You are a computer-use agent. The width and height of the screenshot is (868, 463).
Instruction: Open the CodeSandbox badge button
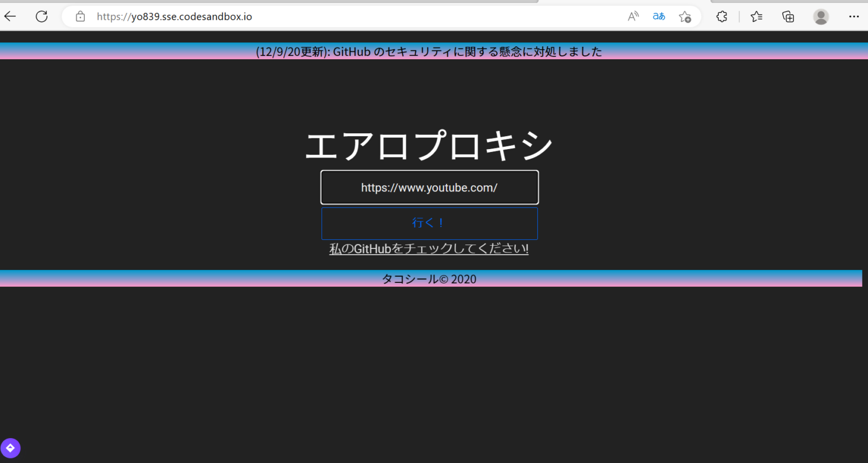pos(10,448)
